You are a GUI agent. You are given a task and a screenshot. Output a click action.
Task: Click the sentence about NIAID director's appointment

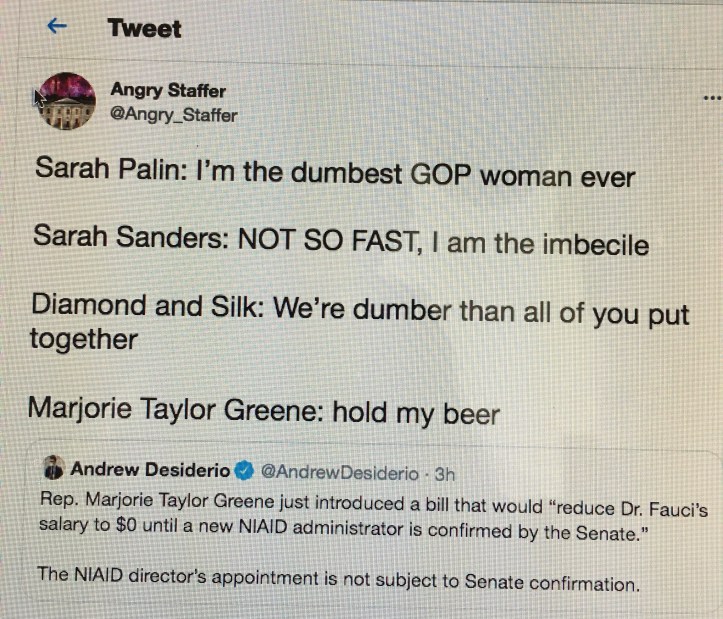pyautogui.click(x=338, y=580)
